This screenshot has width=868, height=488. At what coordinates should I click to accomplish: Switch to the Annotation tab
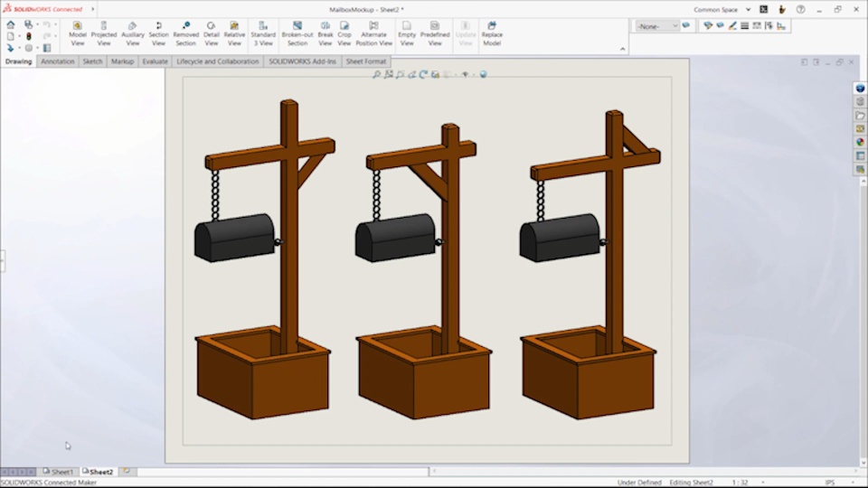57,61
